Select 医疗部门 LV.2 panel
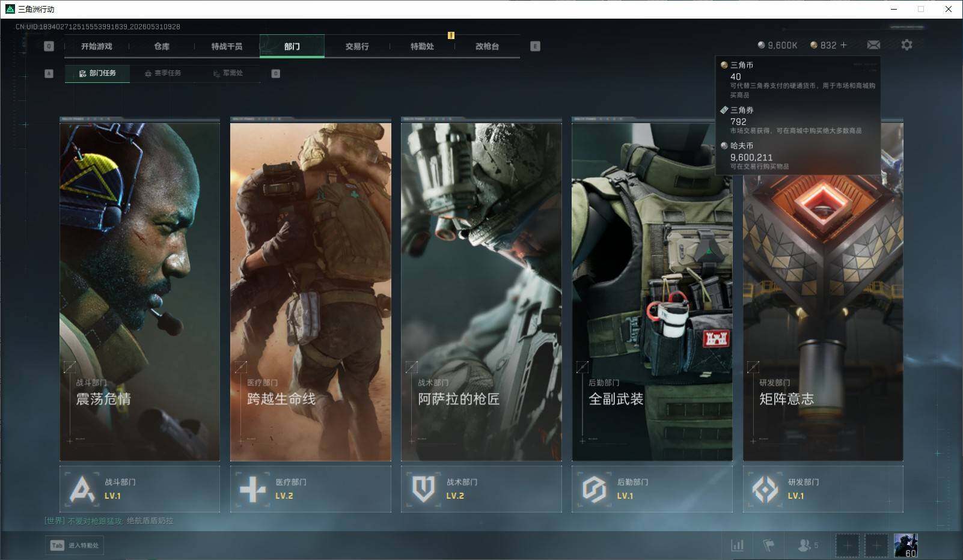The image size is (963, 560). pos(311,489)
